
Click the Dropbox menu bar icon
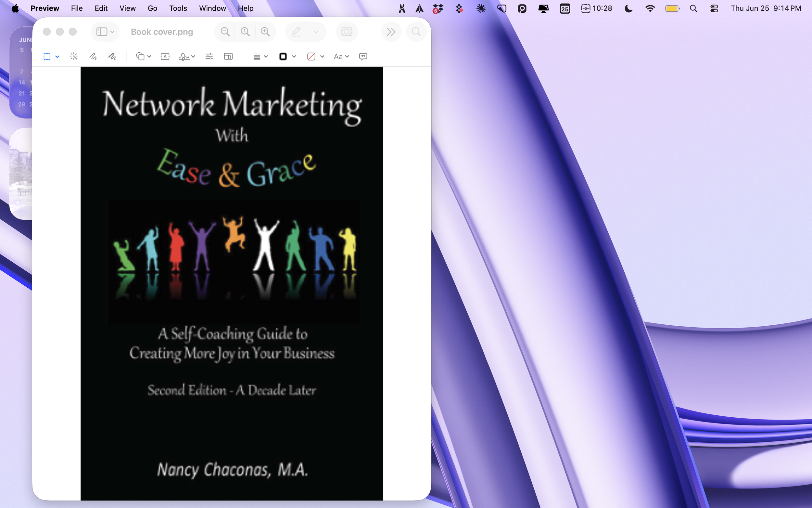[438, 8]
